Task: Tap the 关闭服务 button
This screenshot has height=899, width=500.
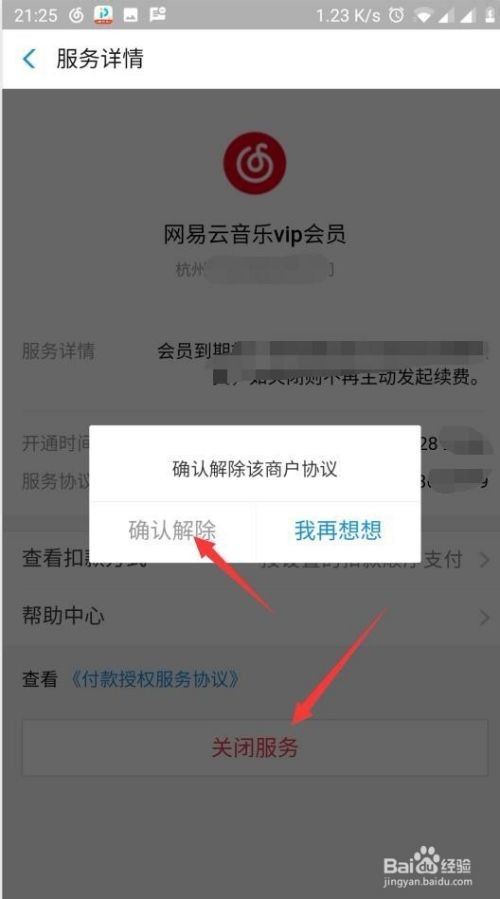Action: pos(255,748)
